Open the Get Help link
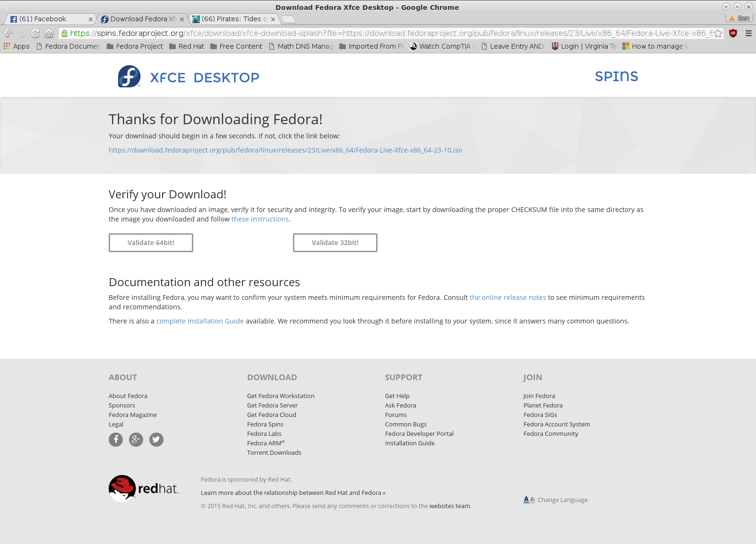 397,396
